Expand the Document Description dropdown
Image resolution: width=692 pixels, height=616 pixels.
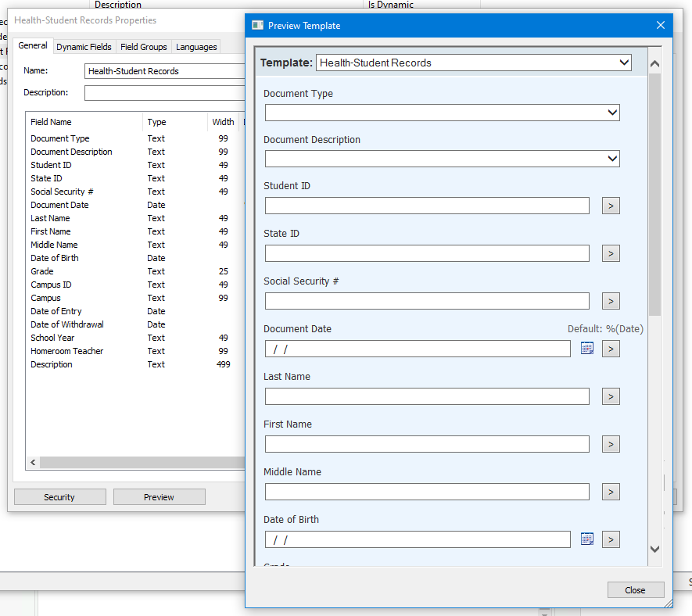(x=443, y=159)
